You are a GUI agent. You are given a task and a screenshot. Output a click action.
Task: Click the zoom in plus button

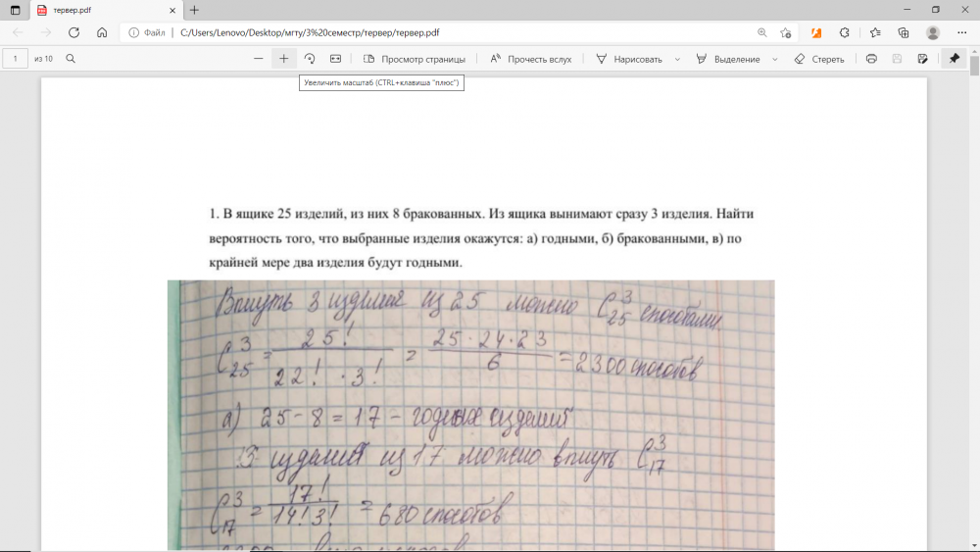(283, 59)
